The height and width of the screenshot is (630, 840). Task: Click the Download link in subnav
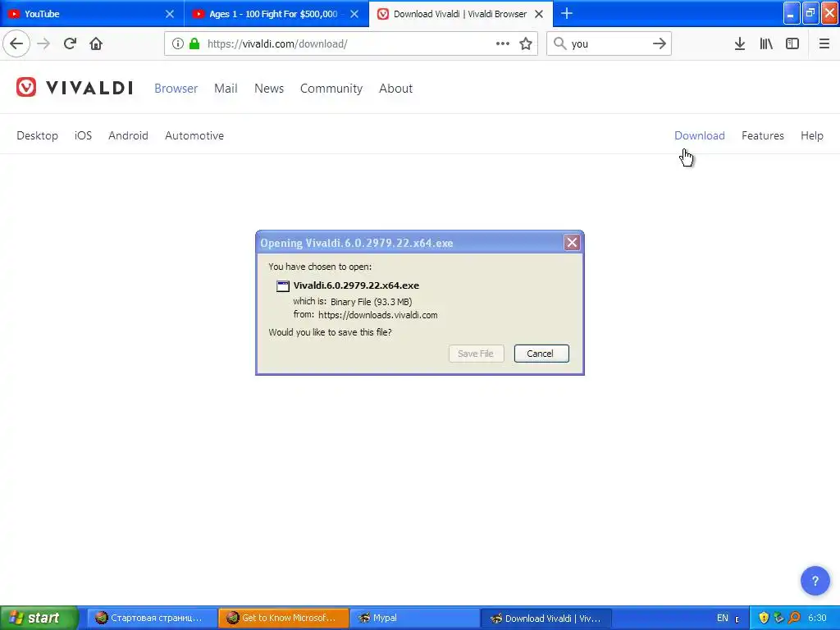699,135
